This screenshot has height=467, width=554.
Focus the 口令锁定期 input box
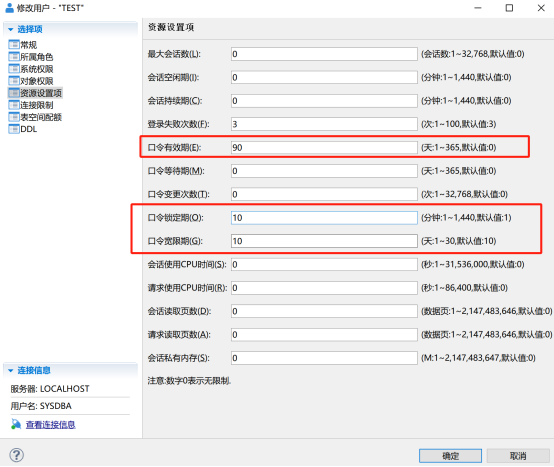pos(324,218)
